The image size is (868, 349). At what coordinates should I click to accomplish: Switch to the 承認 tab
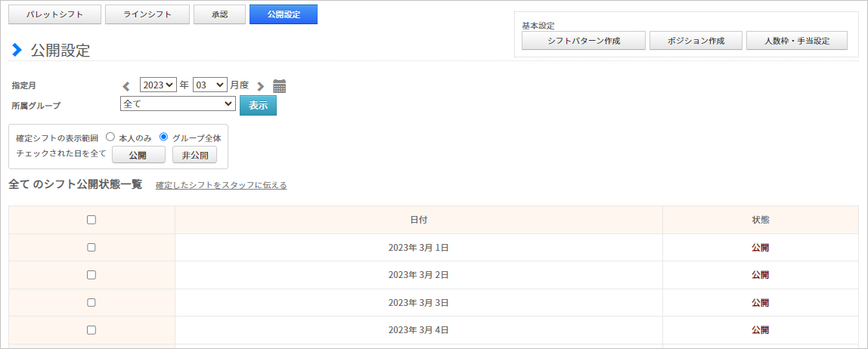[219, 15]
